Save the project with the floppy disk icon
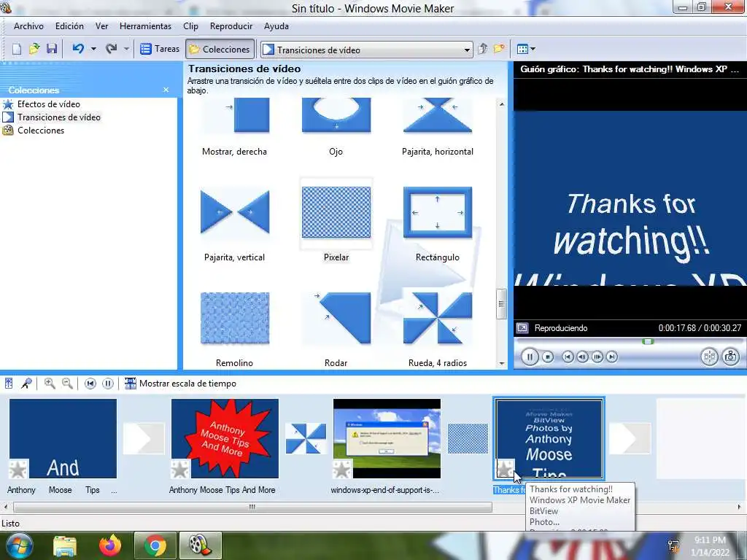The height and width of the screenshot is (560, 747). point(52,49)
